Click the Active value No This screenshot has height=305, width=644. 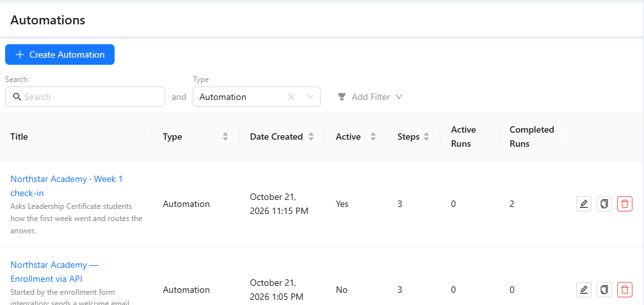click(342, 290)
